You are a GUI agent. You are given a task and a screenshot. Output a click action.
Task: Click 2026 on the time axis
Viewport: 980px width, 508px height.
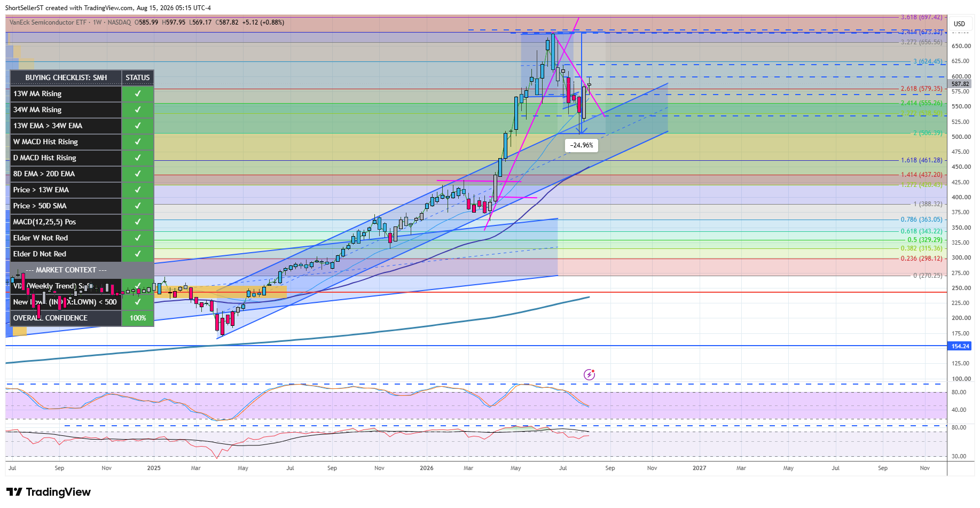click(x=427, y=468)
